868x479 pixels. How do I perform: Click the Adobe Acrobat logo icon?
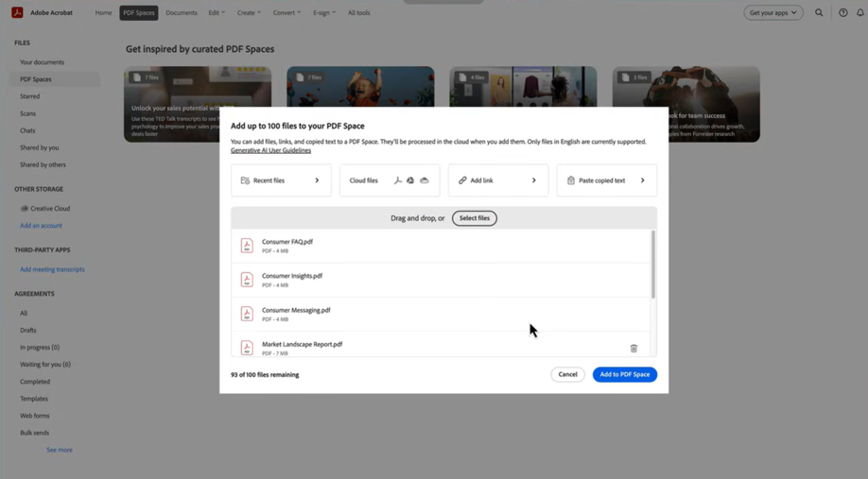17,12
